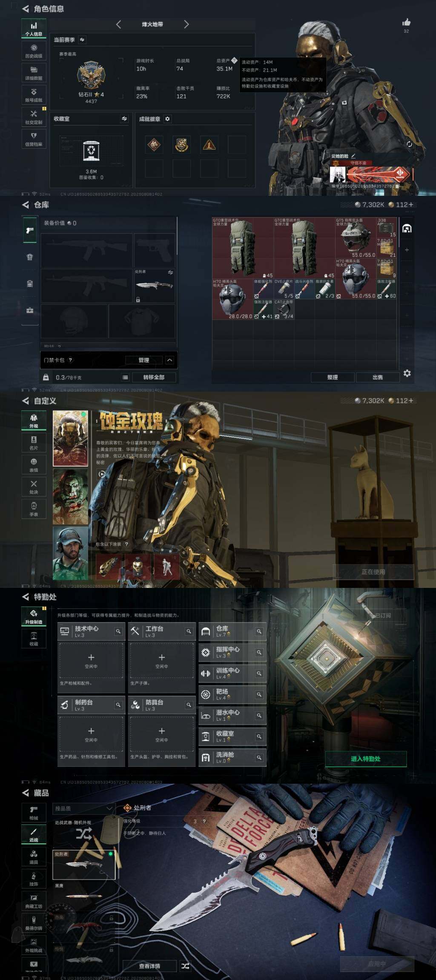The image size is (436, 980).
Task: Open the 信誉档案 reputation file tab
Action: tap(33, 139)
